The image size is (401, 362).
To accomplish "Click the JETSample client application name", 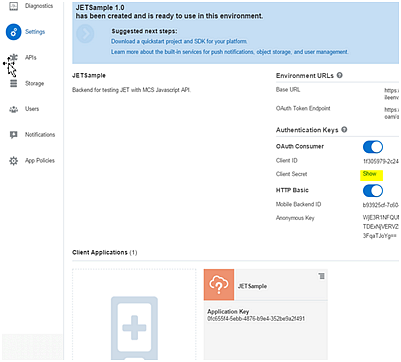I will [252, 286].
